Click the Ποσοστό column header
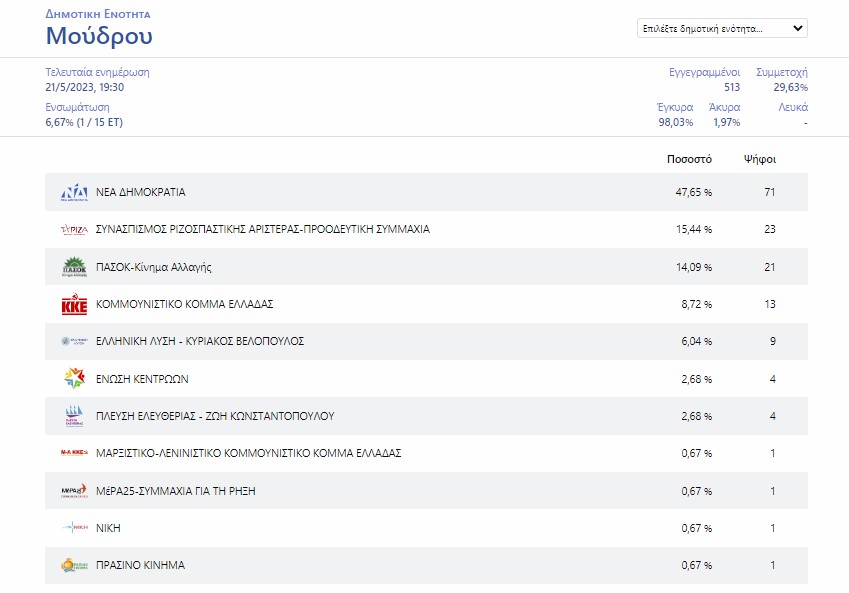This screenshot has width=849, height=593. coord(689,159)
